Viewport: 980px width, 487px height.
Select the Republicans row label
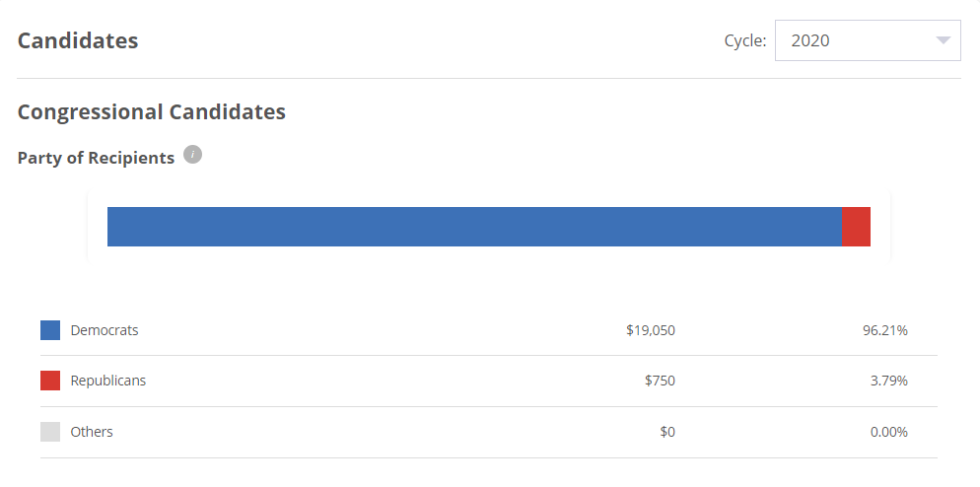(107, 381)
